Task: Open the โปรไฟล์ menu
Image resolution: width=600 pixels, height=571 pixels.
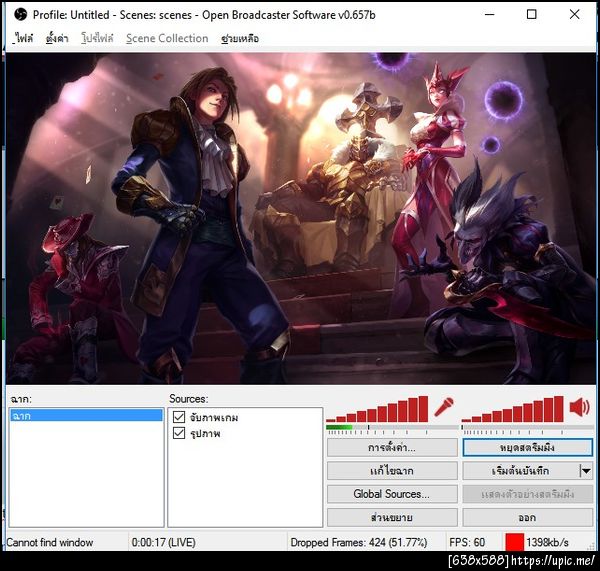Action: [x=98, y=38]
